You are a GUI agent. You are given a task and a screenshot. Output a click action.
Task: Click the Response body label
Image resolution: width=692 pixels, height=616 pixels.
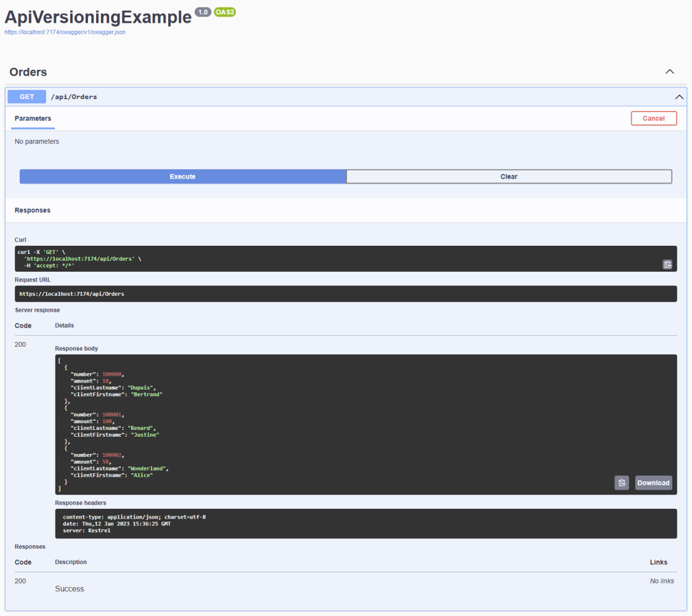[x=76, y=349]
